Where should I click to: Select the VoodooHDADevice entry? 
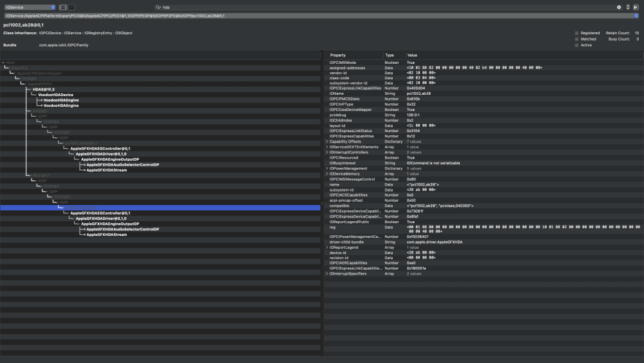[x=55, y=95]
